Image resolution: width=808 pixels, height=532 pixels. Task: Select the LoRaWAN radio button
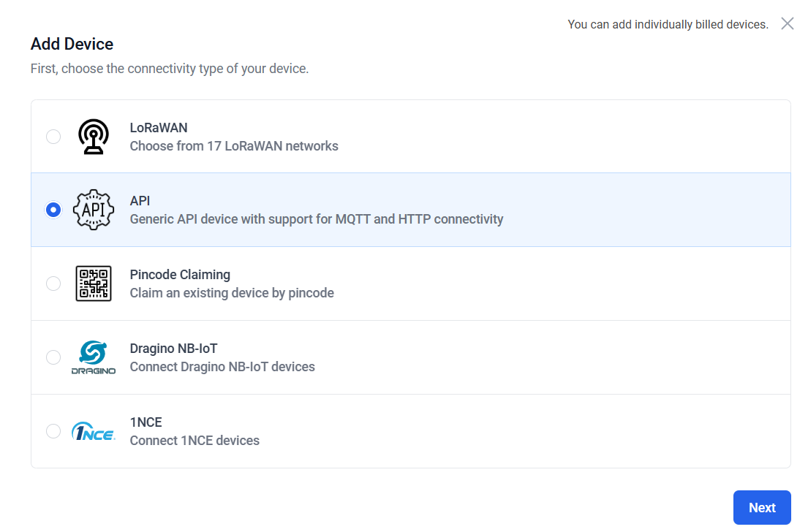[53, 137]
